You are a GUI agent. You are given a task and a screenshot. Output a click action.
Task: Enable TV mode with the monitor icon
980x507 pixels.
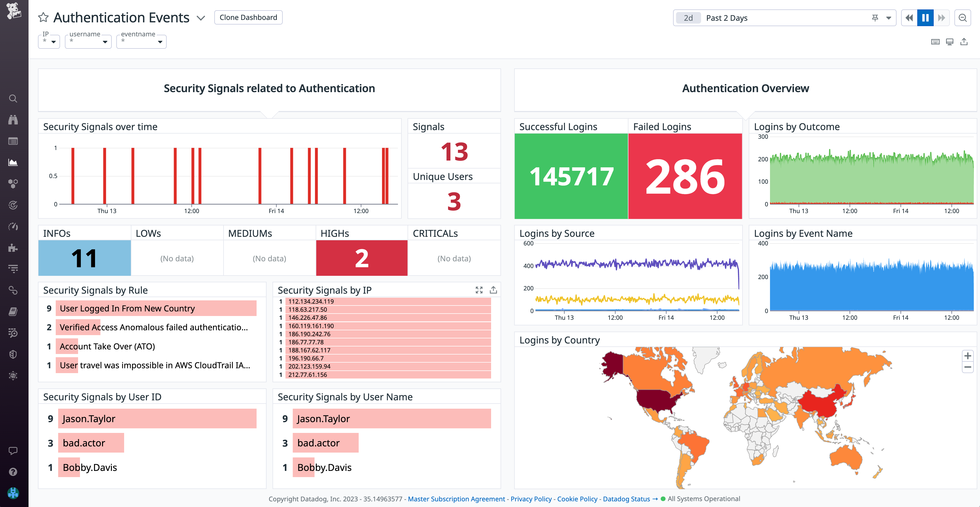[x=950, y=42]
